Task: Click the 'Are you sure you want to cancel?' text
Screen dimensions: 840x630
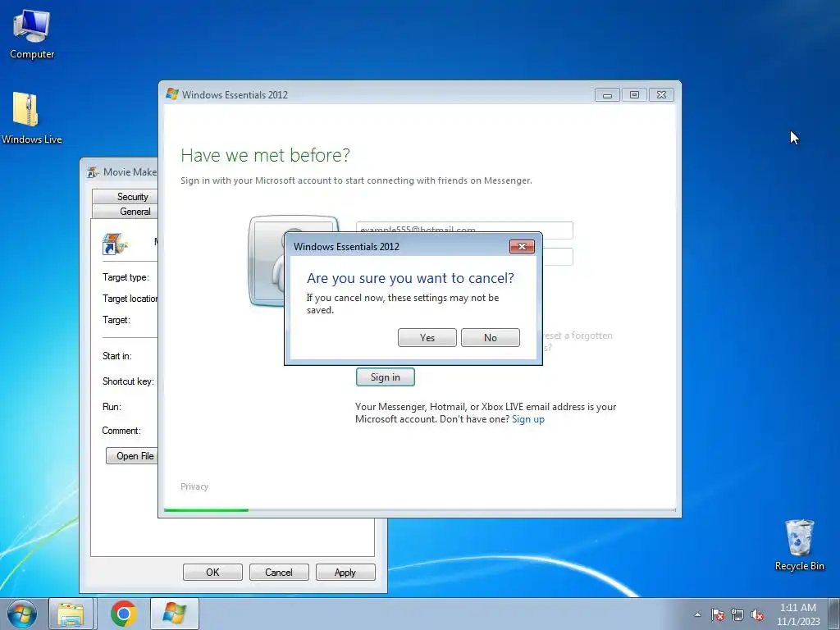Action: tap(410, 278)
